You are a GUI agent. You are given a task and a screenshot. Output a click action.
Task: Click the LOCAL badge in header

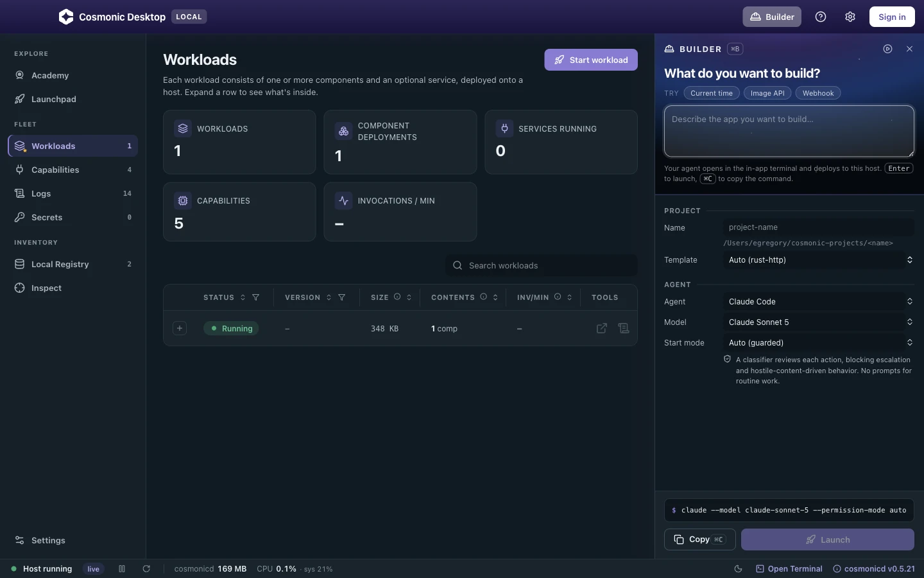pos(189,17)
